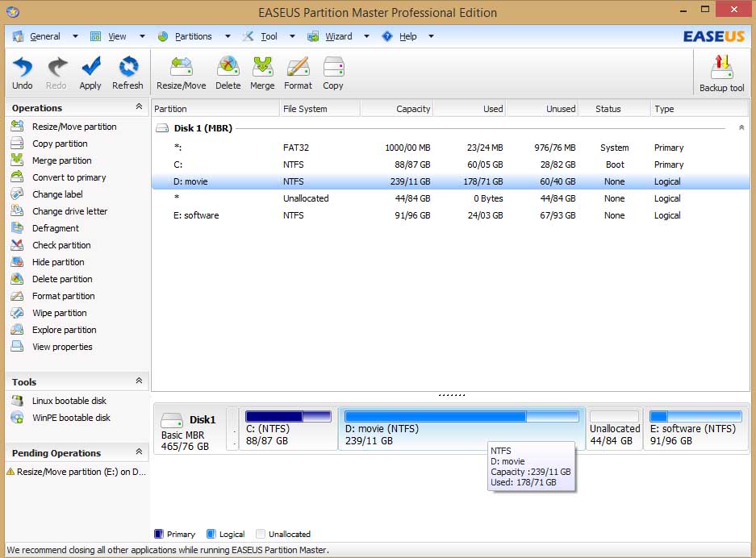Image resolution: width=756 pixels, height=558 pixels.
Task: Choose Wipe partition in Operations panel
Action: (59, 313)
